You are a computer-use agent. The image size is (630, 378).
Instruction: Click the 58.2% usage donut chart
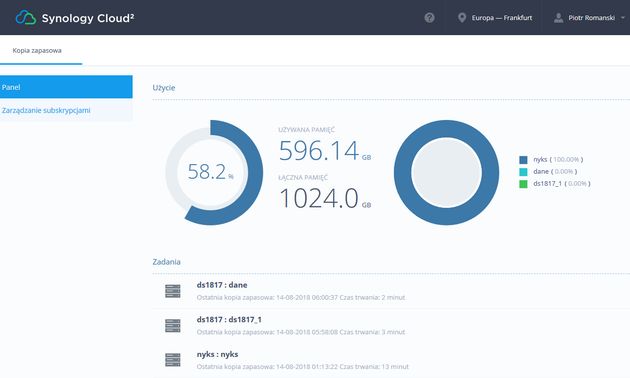214,172
